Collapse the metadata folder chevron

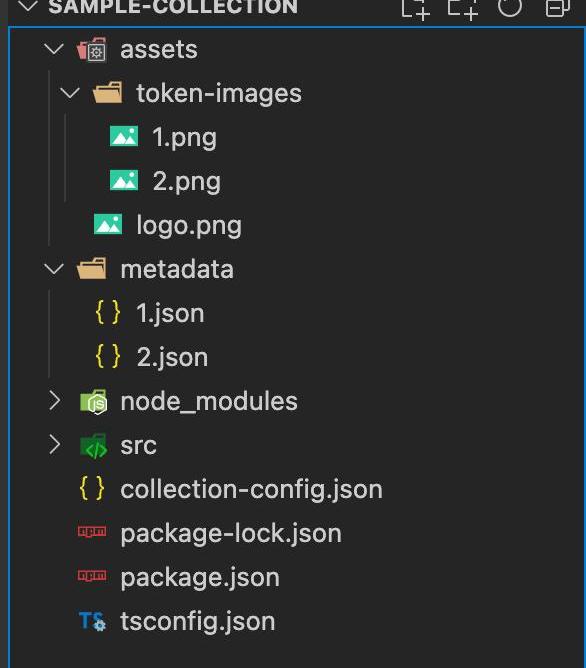point(54,269)
